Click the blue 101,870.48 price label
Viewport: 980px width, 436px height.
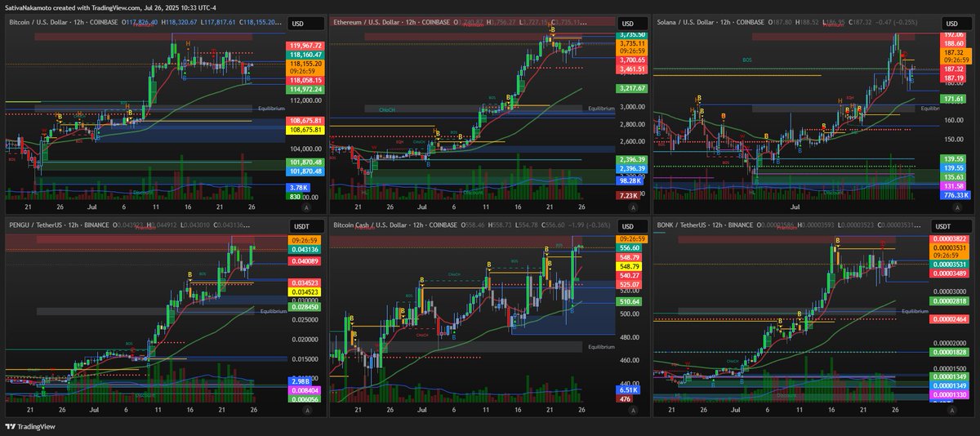coord(306,172)
